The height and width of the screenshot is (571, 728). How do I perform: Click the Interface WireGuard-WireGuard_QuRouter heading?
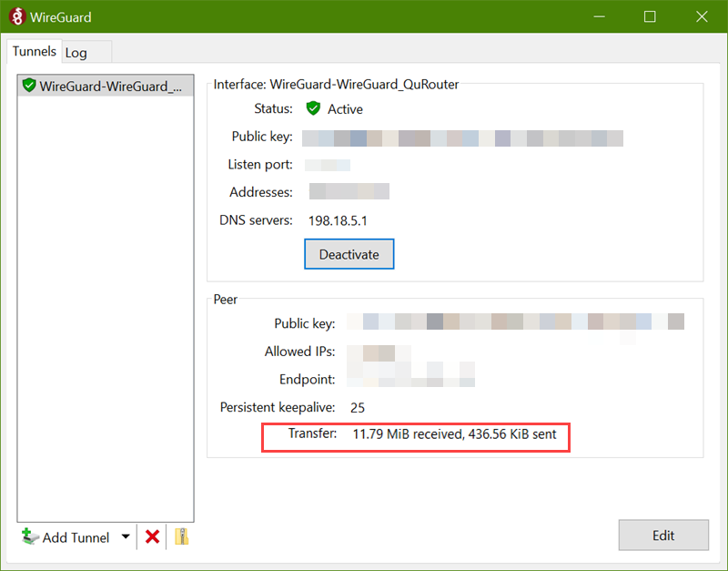(x=336, y=84)
